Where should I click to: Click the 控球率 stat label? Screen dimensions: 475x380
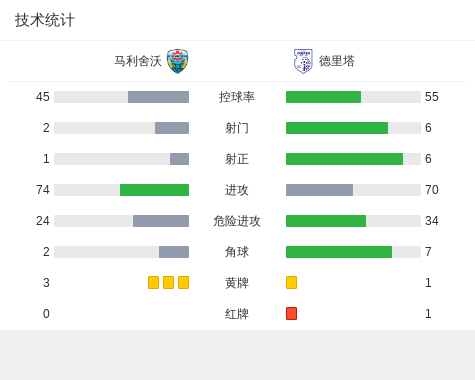click(x=237, y=97)
